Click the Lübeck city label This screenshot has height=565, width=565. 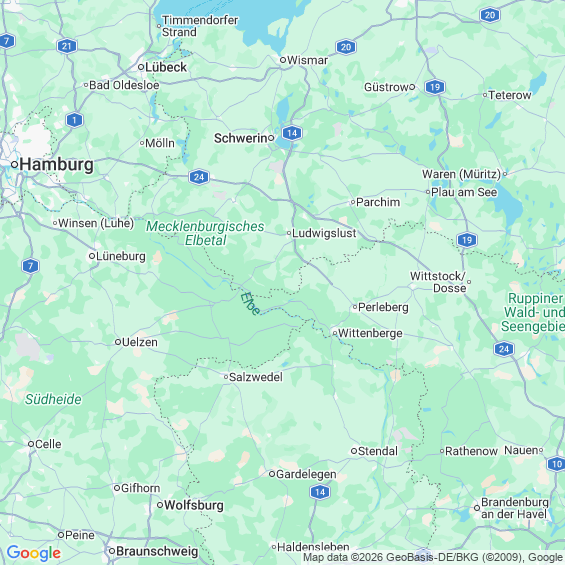[x=166, y=67]
